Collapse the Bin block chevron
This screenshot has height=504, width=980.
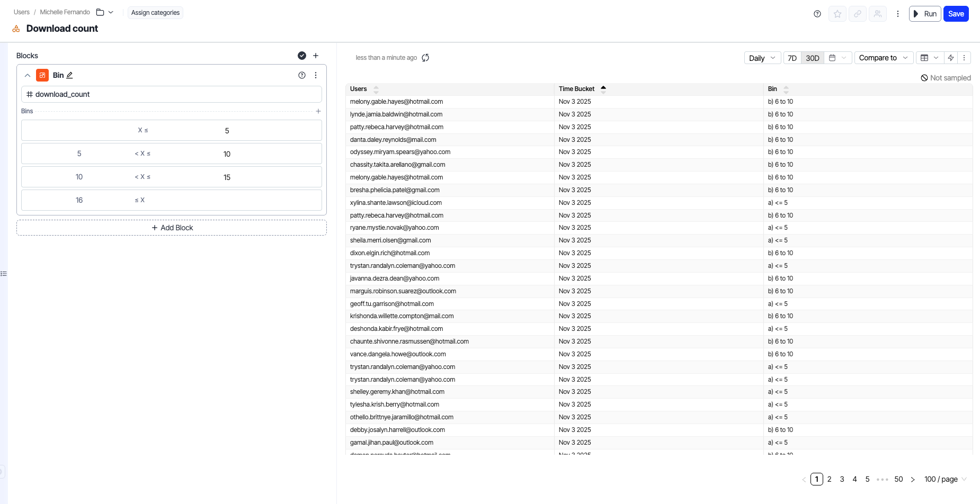pos(28,75)
